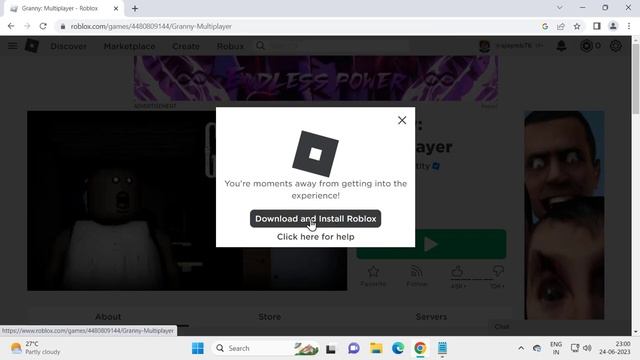Follow the game
The width and height of the screenshot is (640, 360).
[x=417, y=276]
